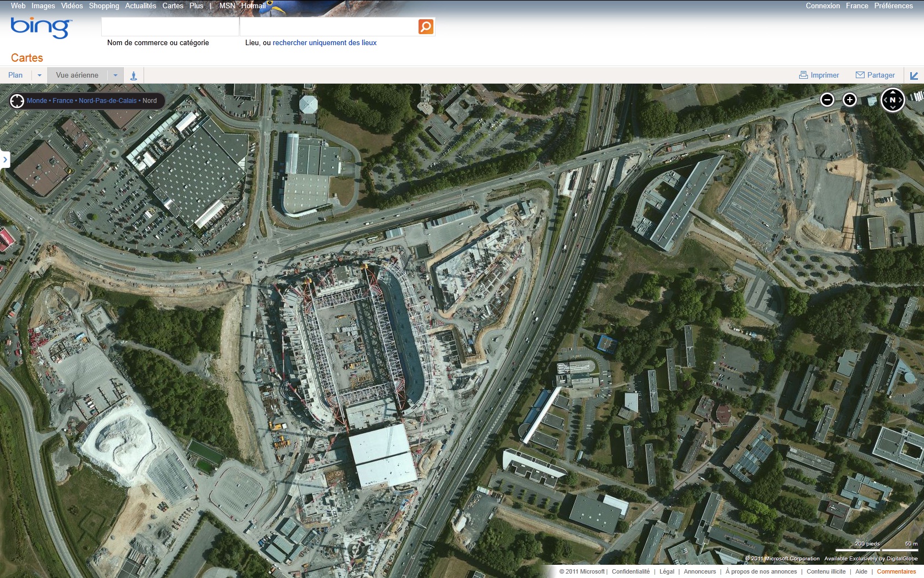
Task: Open the Actualités menu item
Action: pos(140,6)
